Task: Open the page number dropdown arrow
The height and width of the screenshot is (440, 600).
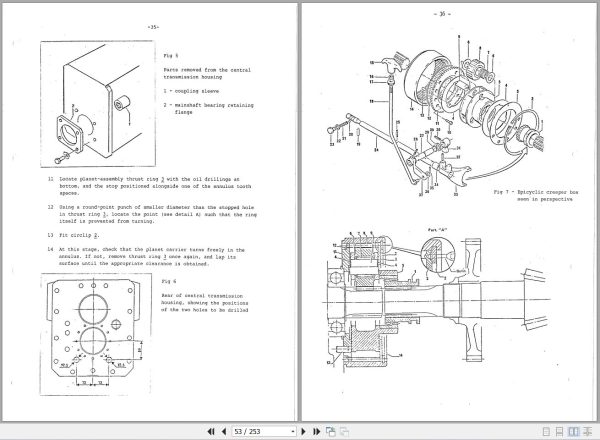Action: pyautogui.click(x=293, y=432)
